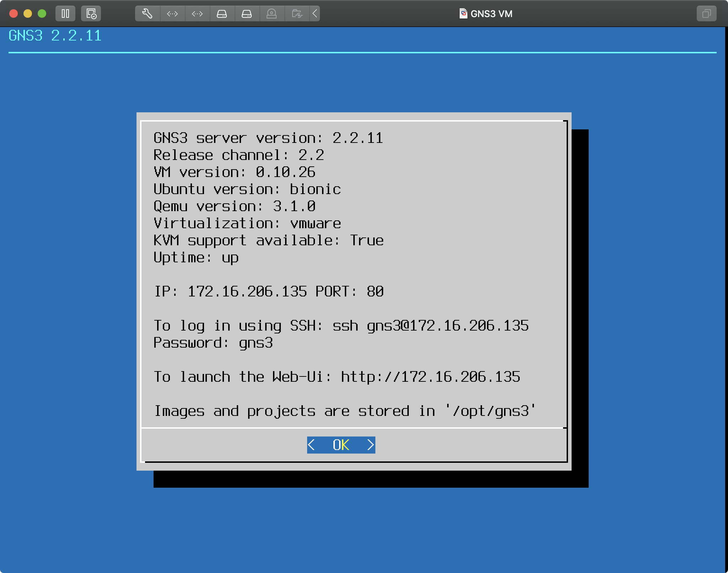Click the 'Password: gns3' line

(213, 343)
